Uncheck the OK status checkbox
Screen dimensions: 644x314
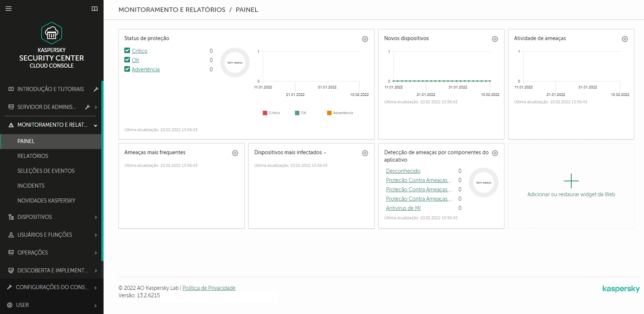pyautogui.click(x=127, y=60)
